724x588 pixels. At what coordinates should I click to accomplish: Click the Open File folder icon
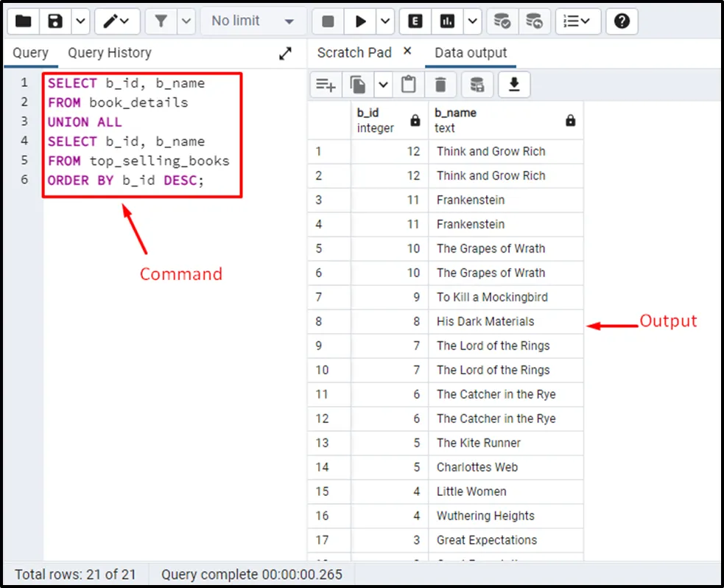[x=24, y=21]
